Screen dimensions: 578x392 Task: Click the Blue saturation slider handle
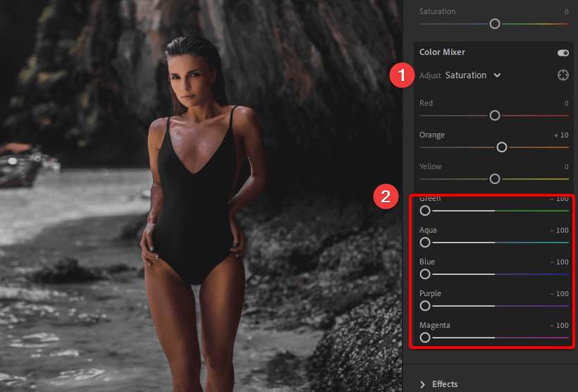(x=425, y=274)
